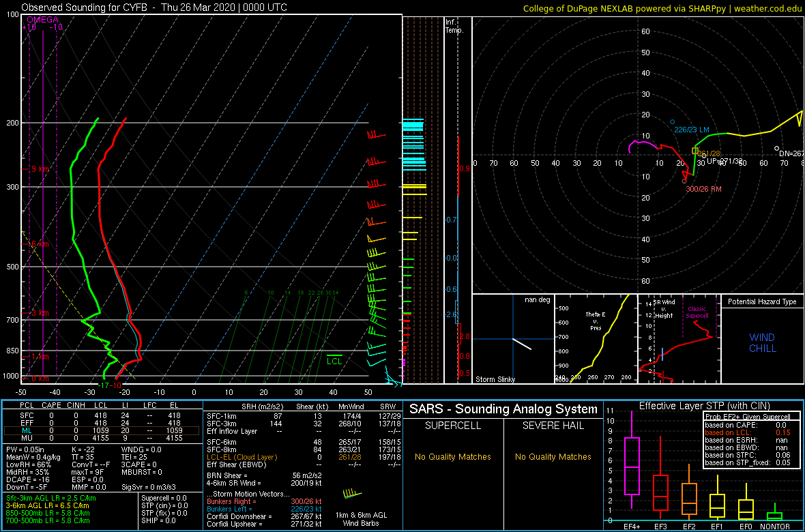Click the 'Eff Inflow Layer' row
The height and width of the screenshot is (532, 805).
[304, 431]
